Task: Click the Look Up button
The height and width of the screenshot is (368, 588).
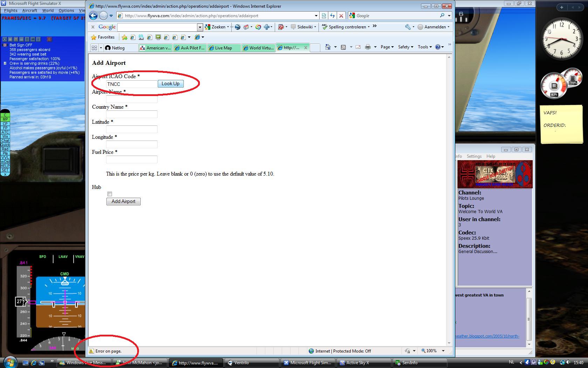Action: 170,83
